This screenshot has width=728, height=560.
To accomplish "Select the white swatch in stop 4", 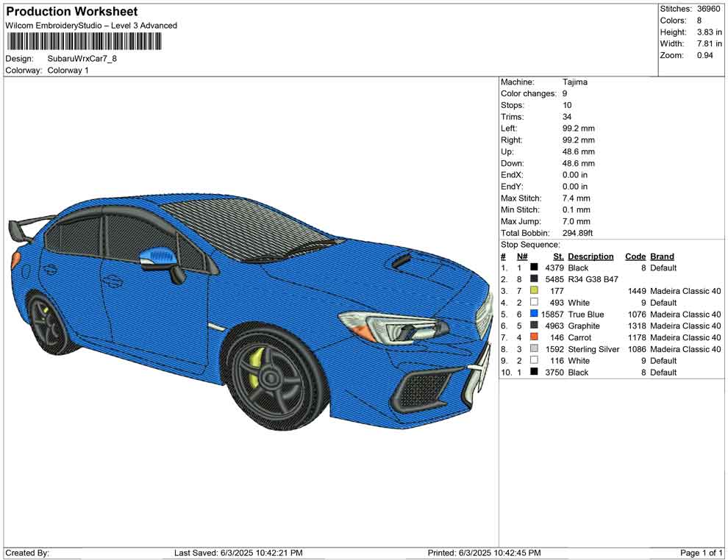I will (x=534, y=303).
